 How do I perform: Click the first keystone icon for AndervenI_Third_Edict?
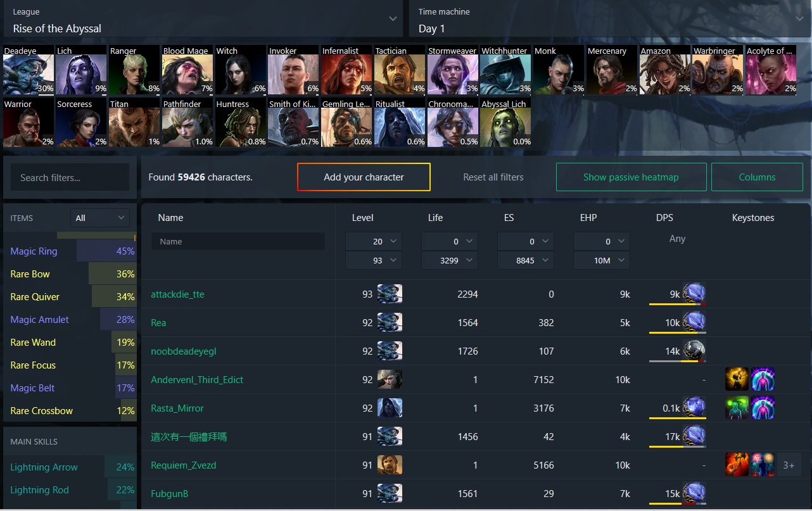pos(737,379)
